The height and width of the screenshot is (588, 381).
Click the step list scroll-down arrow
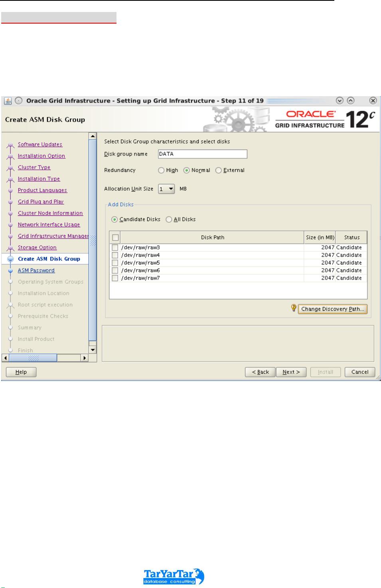pyautogui.click(x=93, y=350)
